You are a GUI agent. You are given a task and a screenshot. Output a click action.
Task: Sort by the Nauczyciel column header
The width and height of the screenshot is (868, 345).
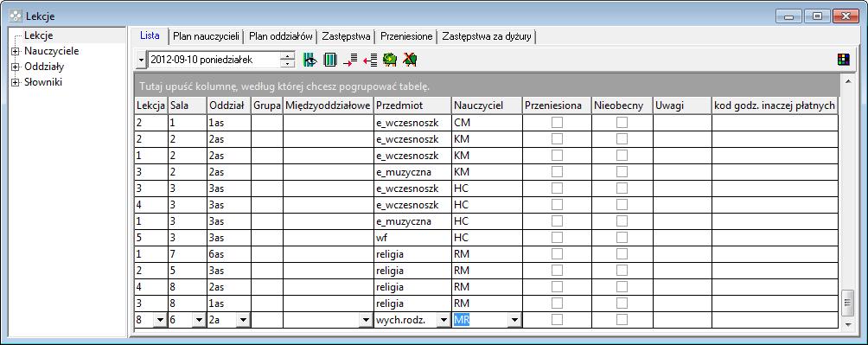coord(487,105)
